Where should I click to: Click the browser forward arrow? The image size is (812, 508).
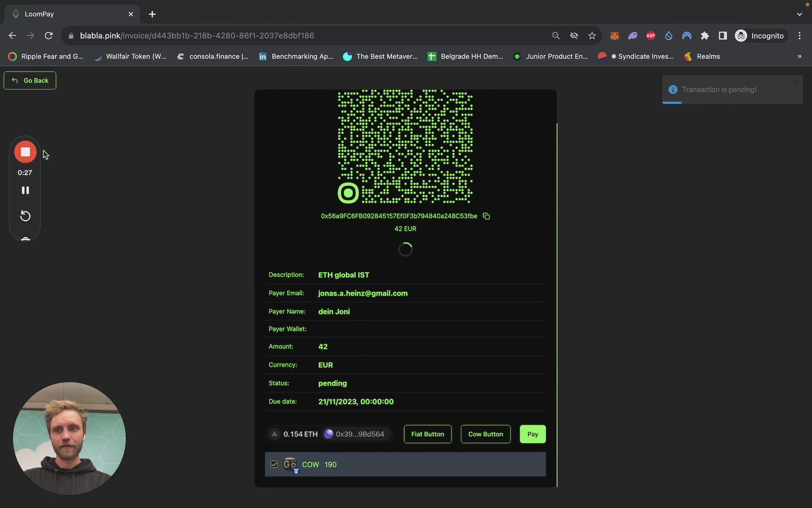click(31, 36)
